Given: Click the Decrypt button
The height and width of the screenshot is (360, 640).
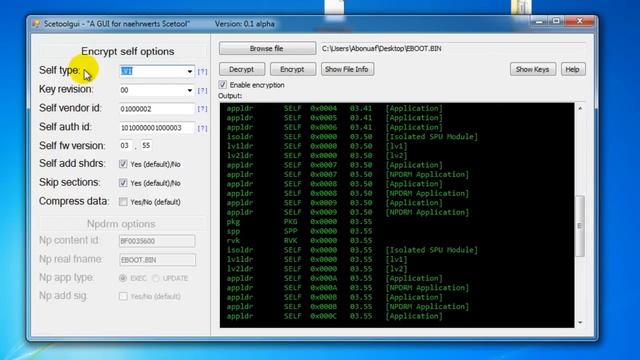Looking at the screenshot, I should pos(242,69).
